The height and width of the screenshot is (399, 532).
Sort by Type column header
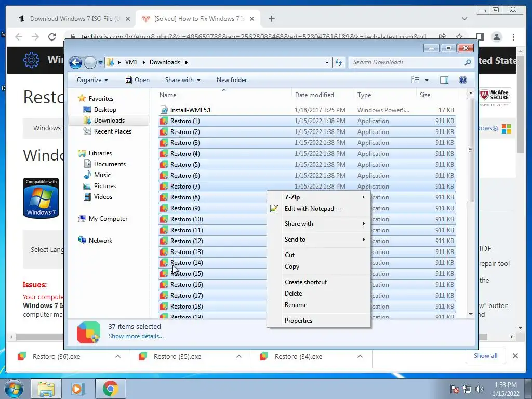385,95
